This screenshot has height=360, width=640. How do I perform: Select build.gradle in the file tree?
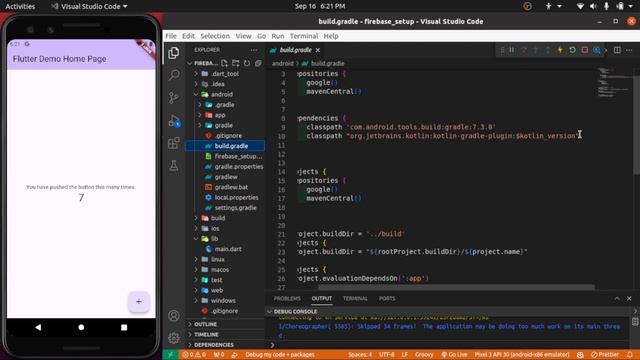pyautogui.click(x=225, y=146)
